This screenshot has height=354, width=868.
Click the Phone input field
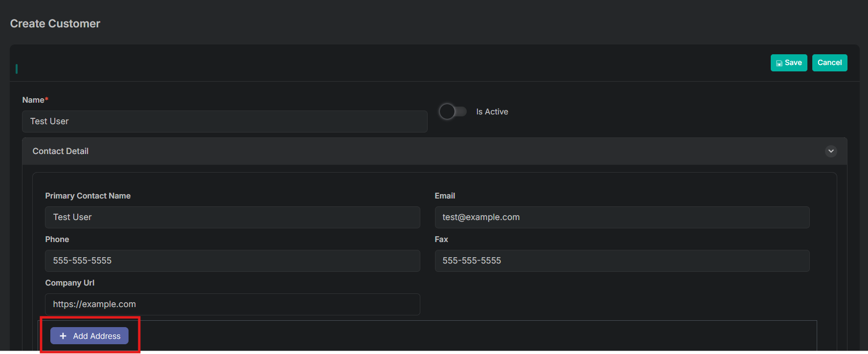point(233,261)
